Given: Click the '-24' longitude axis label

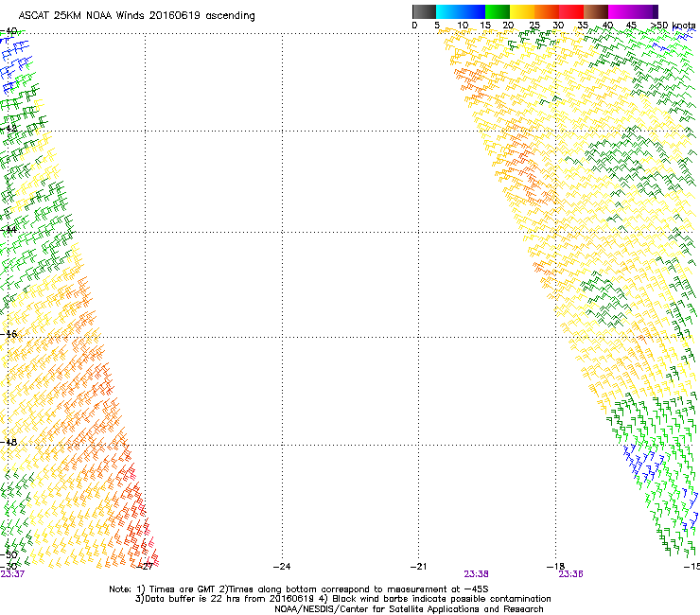Looking at the screenshot, I should tap(282, 567).
